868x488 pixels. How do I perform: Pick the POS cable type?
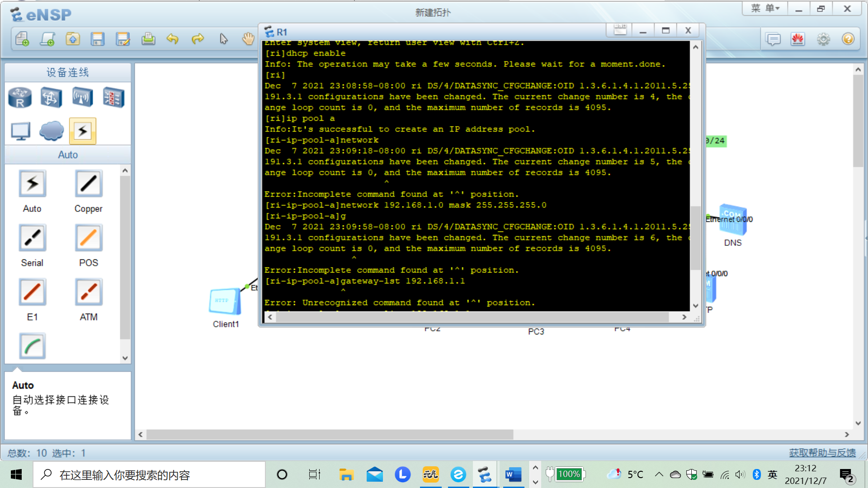click(88, 238)
